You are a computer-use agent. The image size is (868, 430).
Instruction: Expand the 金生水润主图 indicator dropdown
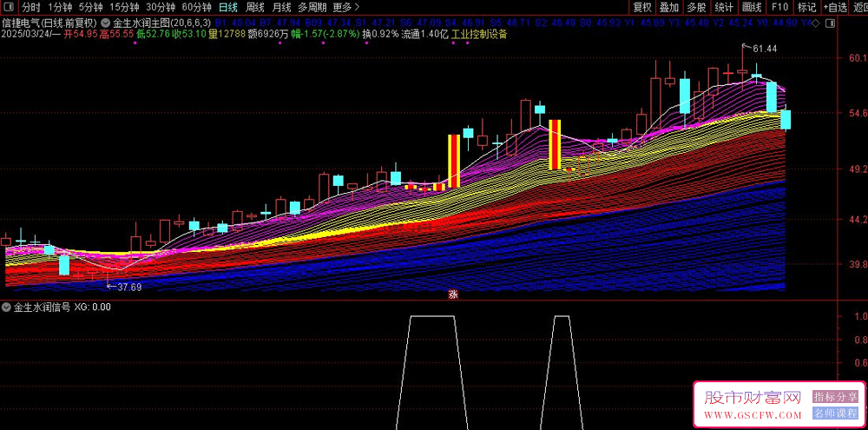pos(106,23)
